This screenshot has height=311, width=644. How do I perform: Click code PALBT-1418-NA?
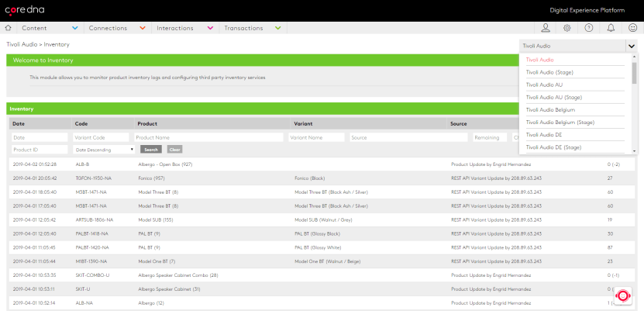[x=92, y=233]
